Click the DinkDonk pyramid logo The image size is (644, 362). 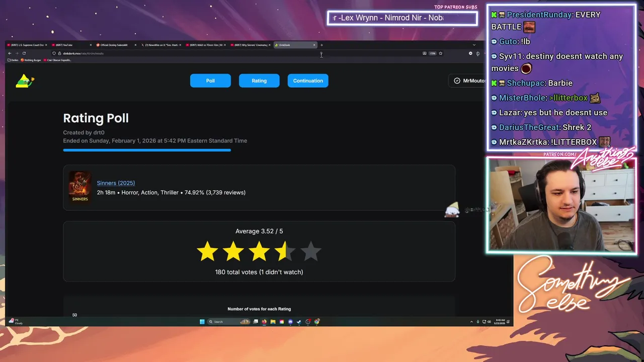click(x=25, y=80)
